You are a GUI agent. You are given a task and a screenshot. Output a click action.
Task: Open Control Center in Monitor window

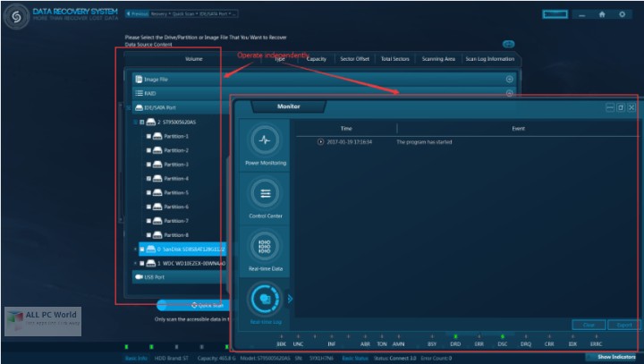[266, 199]
